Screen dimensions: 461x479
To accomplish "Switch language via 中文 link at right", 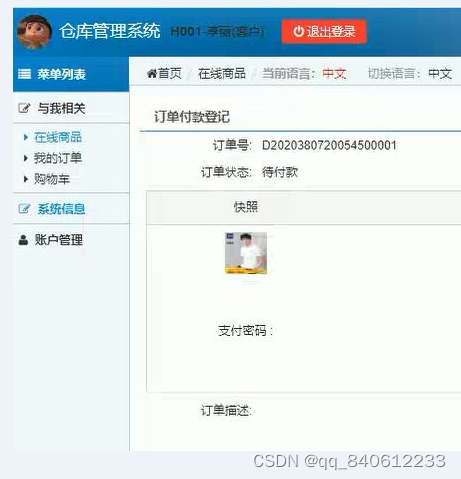I will coord(440,73).
